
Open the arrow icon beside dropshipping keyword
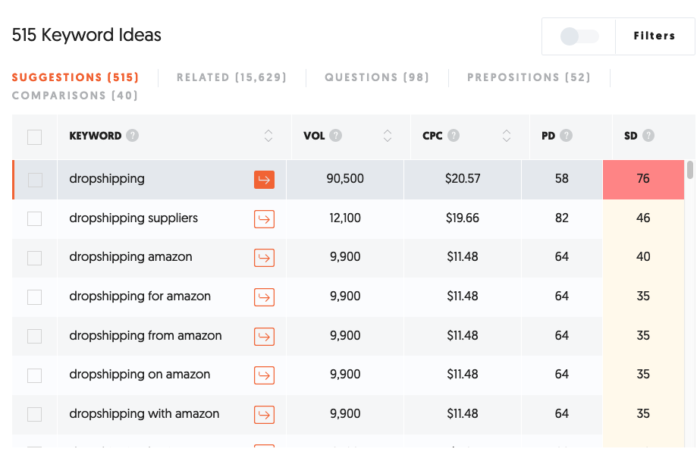point(264,179)
